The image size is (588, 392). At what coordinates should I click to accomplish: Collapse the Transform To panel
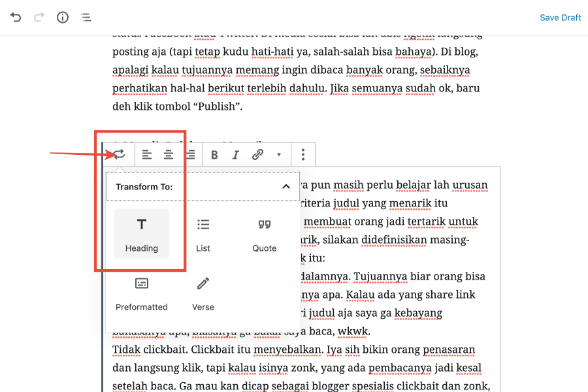click(x=286, y=186)
